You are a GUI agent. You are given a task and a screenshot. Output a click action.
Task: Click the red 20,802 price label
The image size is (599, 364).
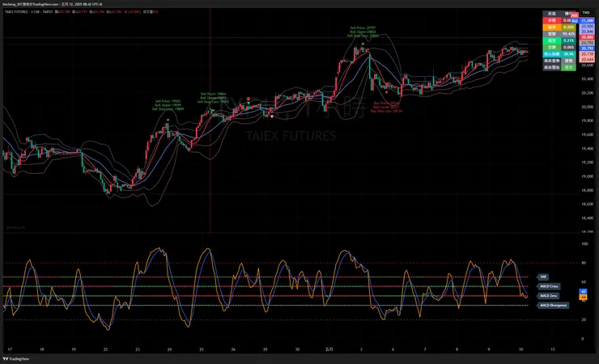tap(587, 37)
